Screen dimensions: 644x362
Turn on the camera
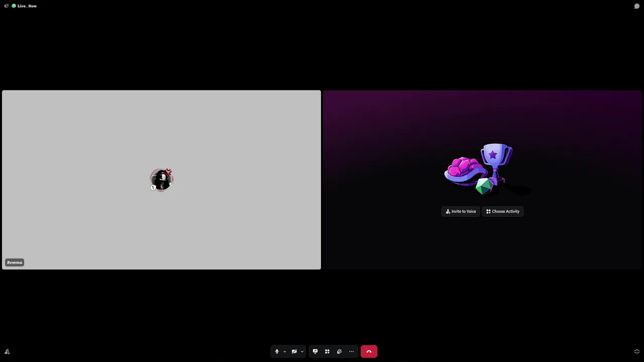294,351
